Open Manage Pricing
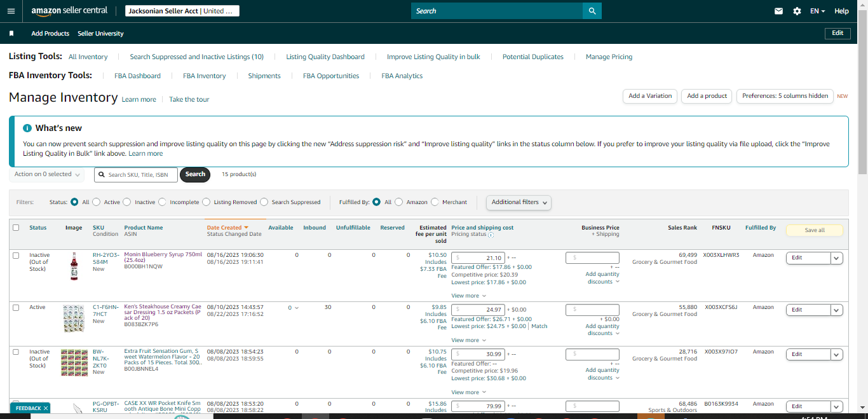 tap(609, 57)
